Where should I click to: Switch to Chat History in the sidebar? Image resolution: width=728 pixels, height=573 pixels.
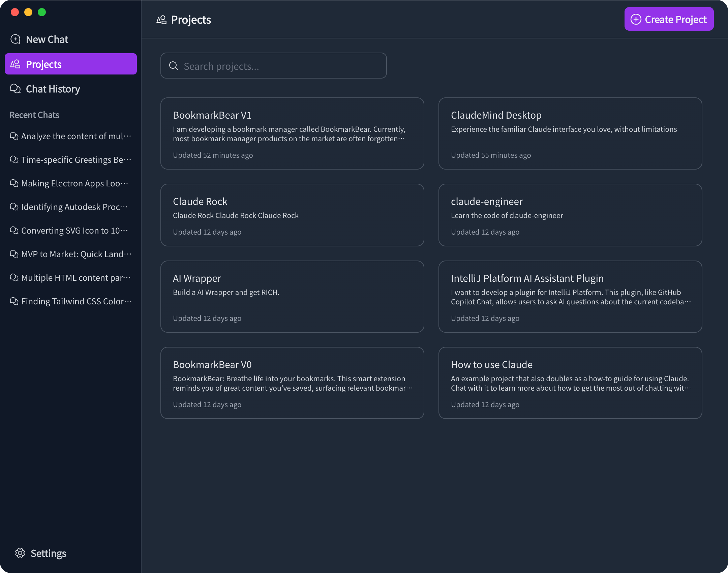[x=53, y=89]
